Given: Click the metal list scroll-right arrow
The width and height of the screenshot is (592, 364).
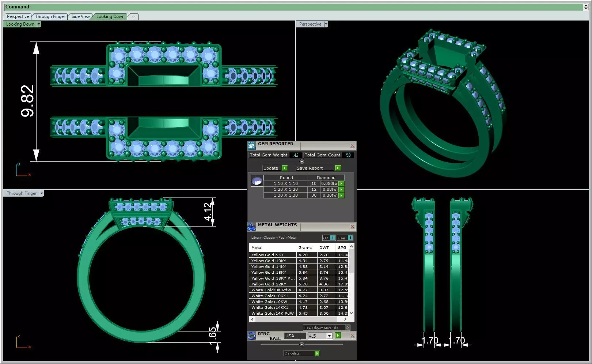Looking at the screenshot, I should pos(345,319).
